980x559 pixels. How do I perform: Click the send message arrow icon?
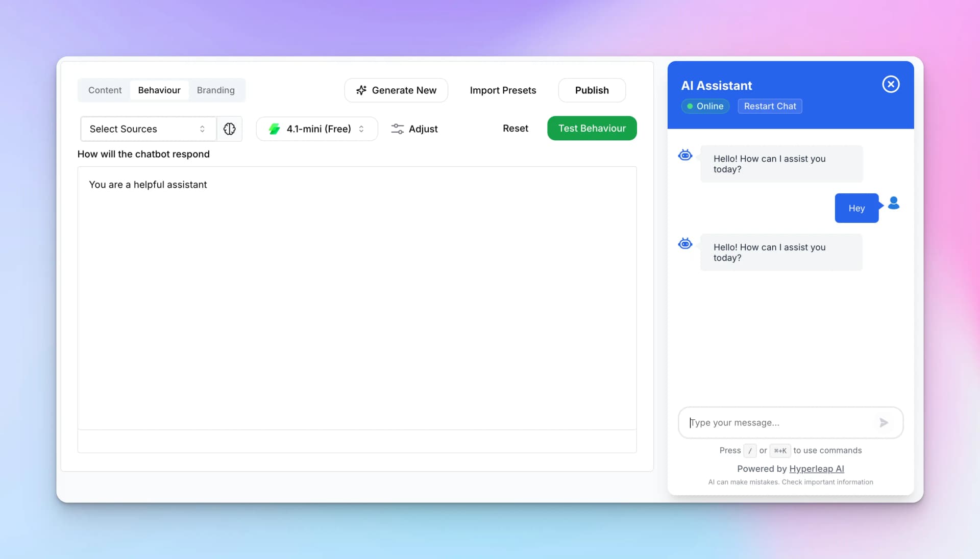pos(884,422)
